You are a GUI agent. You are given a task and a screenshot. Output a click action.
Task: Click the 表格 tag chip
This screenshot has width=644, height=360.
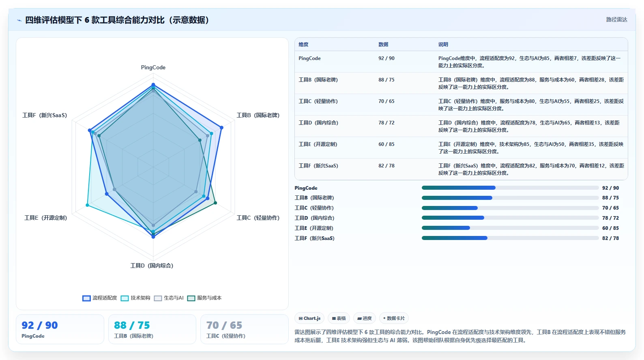click(x=339, y=318)
